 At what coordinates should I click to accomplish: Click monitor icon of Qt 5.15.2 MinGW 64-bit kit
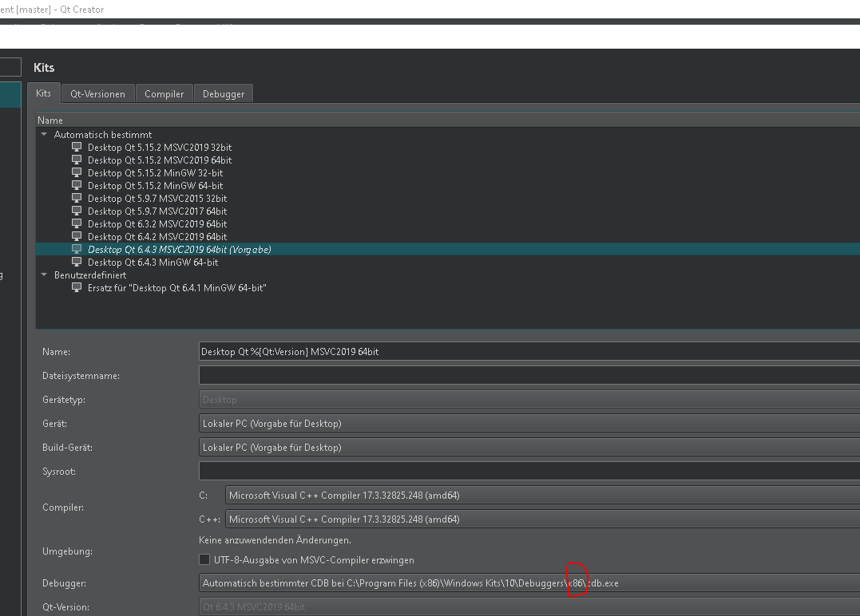click(77, 185)
